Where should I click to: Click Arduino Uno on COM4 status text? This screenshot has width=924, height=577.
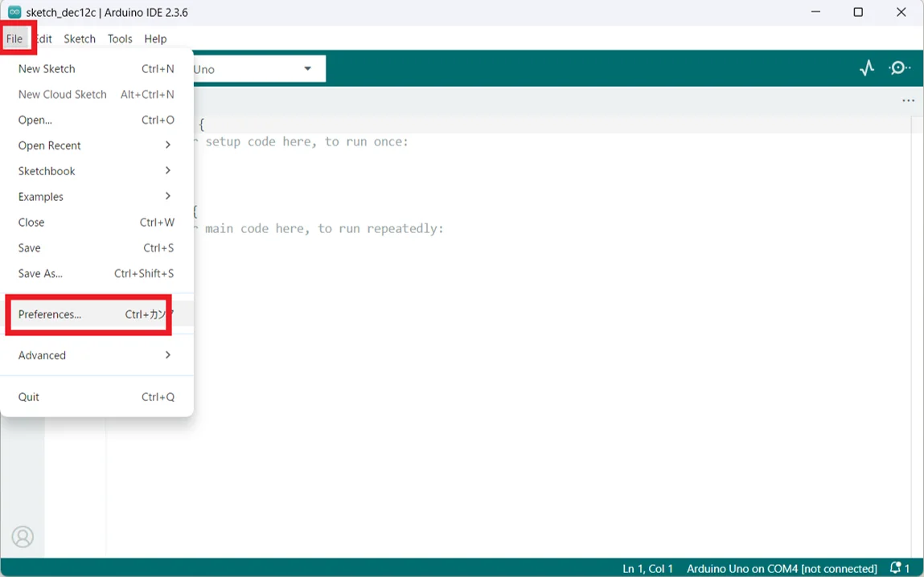[782, 569]
